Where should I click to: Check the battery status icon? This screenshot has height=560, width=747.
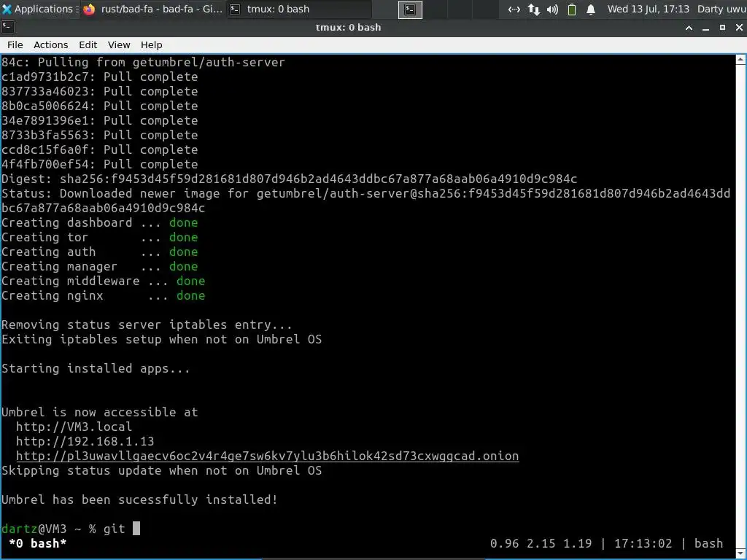572,9
